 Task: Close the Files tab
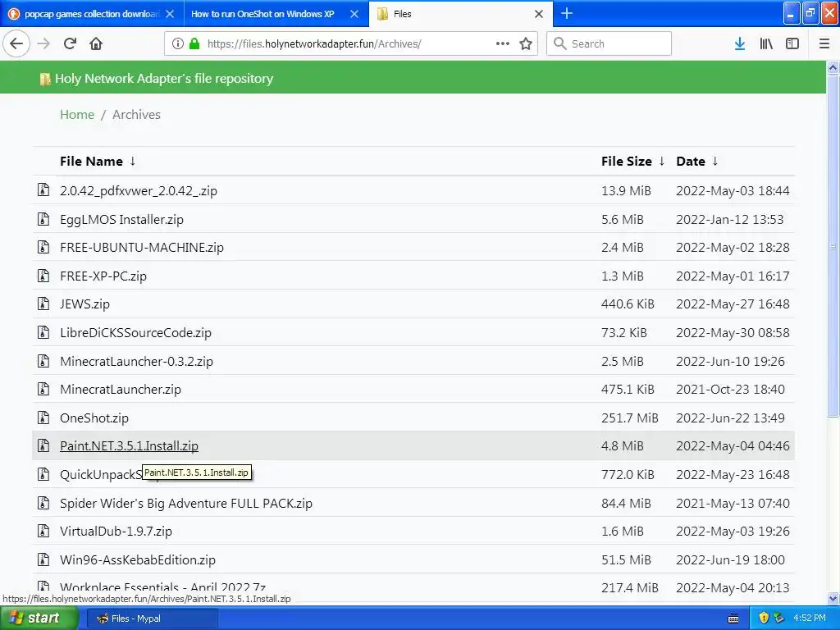click(539, 14)
